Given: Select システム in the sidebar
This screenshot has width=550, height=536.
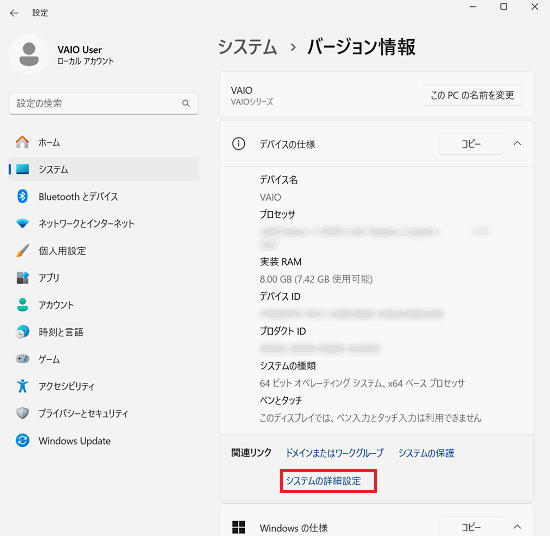Looking at the screenshot, I should [x=103, y=169].
